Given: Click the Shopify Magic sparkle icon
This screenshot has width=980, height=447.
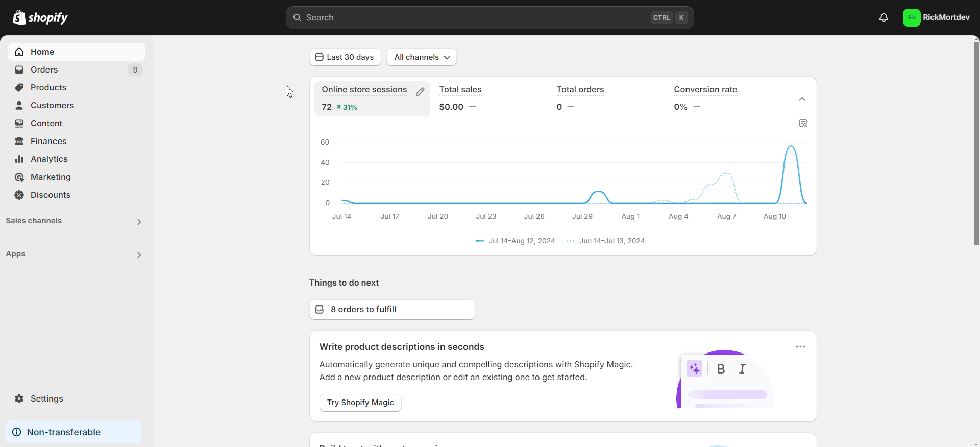Looking at the screenshot, I should 694,368.
